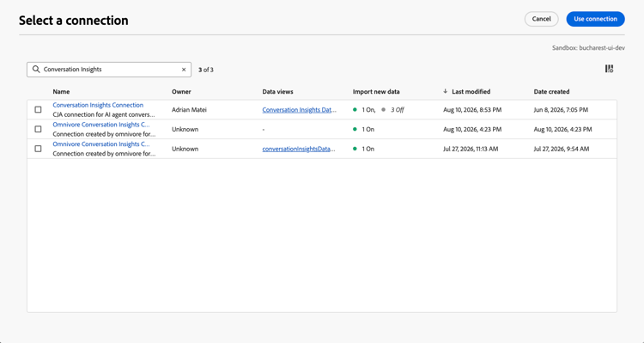The width and height of the screenshot is (644, 343).
Task: Click the search magnifier icon
Action: click(36, 69)
